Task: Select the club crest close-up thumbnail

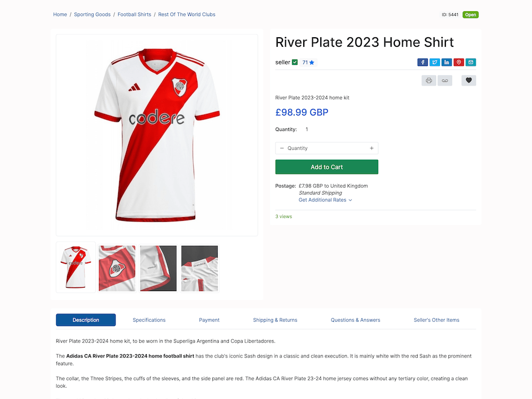Action: 117,268
